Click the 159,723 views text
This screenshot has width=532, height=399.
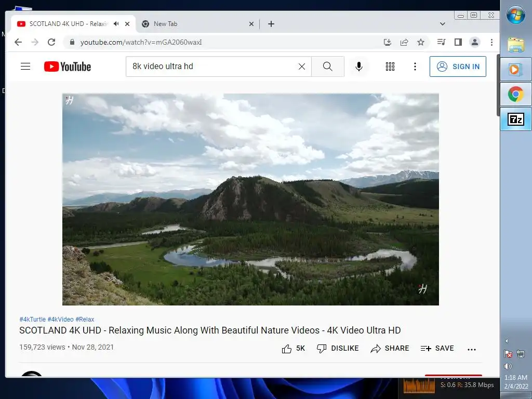43,347
